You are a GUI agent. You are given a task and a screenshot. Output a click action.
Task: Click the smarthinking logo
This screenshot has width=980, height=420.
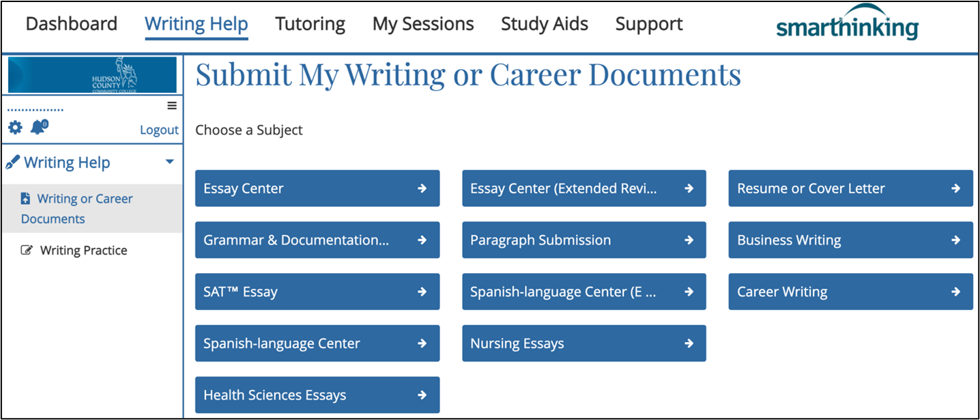[x=847, y=23]
